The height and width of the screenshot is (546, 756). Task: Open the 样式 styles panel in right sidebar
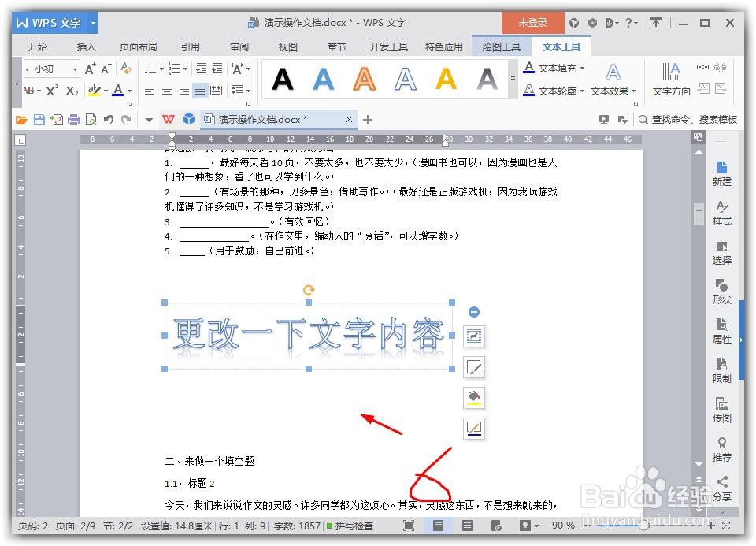tap(721, 214)
